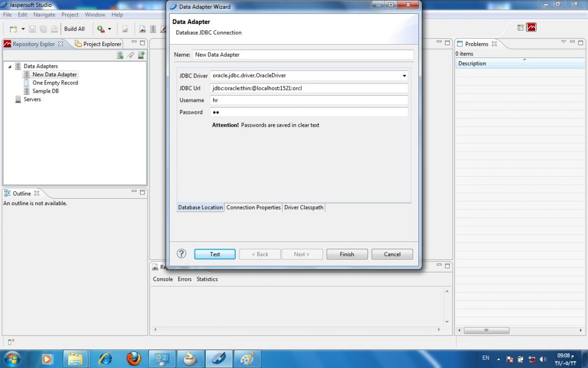The height and width of the screenshot is (368, 588).
Task: Open the Problems panel view menu
Action: coord(563,43)
